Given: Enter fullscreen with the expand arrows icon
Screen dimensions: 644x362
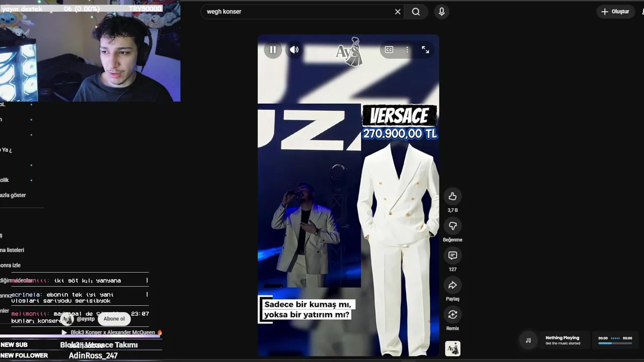Looking at the screenshot, I should pos(426,50).
